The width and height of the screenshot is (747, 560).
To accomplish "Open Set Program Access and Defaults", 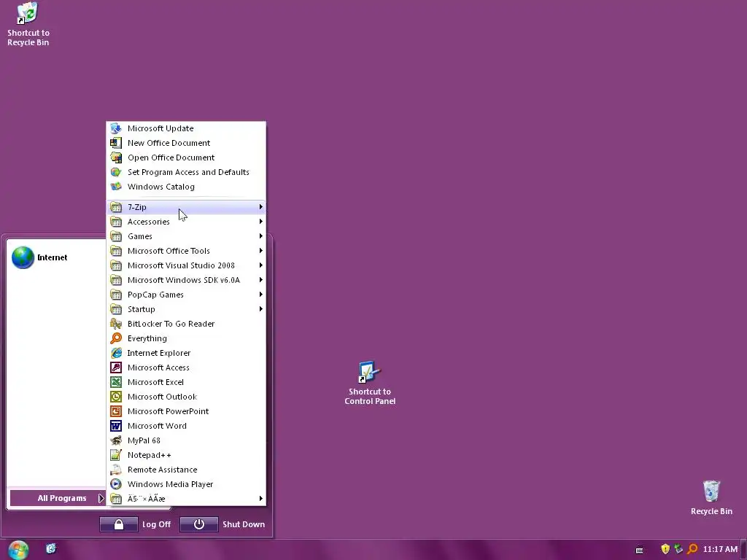I will point(186,172).
